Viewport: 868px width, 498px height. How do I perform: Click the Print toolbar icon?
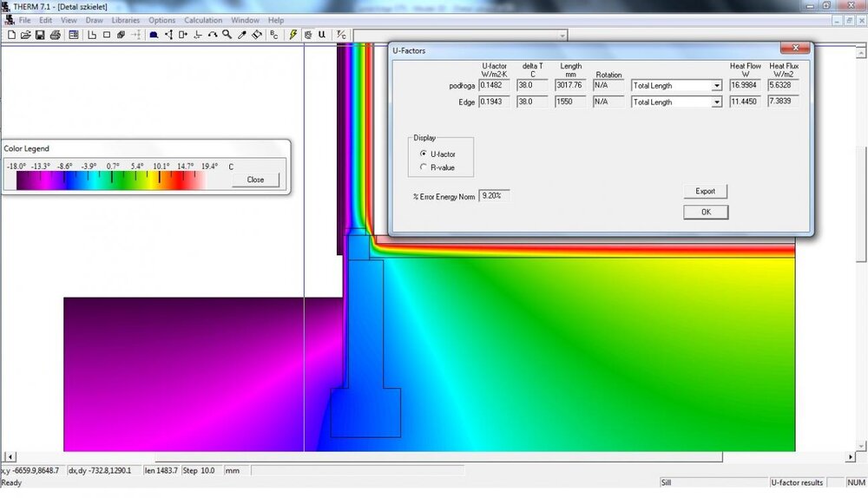point(55,35)
